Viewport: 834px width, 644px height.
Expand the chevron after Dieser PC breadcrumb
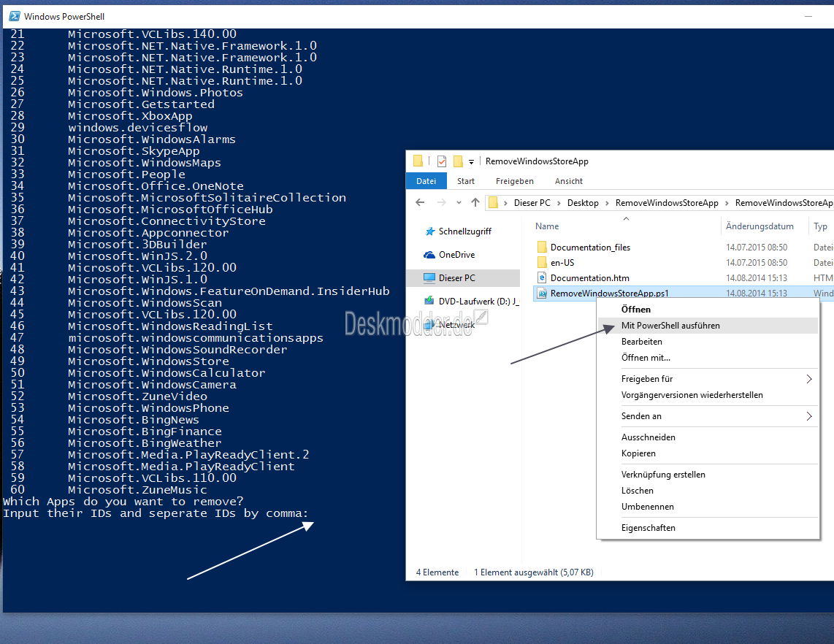pyautogui.click(x=559, y=202)
